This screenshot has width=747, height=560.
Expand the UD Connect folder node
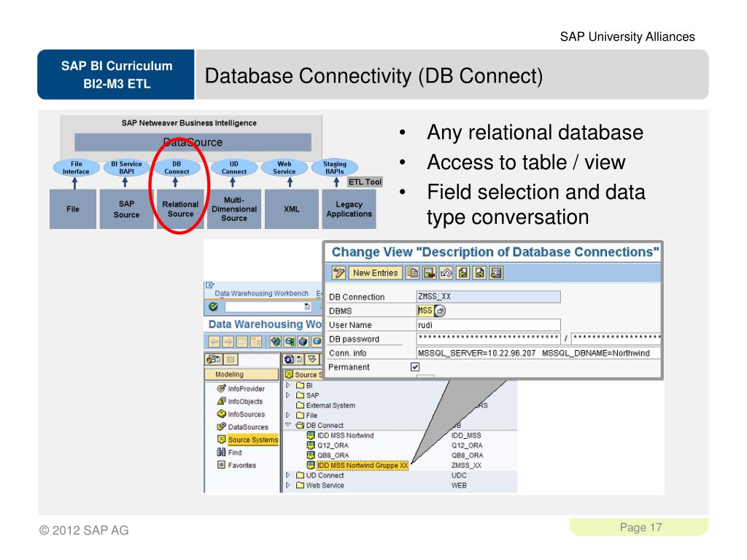287,475
